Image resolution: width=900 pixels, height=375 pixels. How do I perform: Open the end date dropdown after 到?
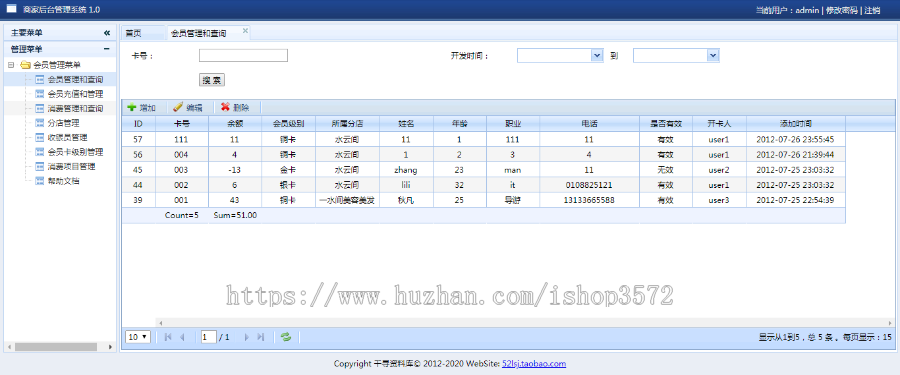pyautogui.click(x=713, y=55)
